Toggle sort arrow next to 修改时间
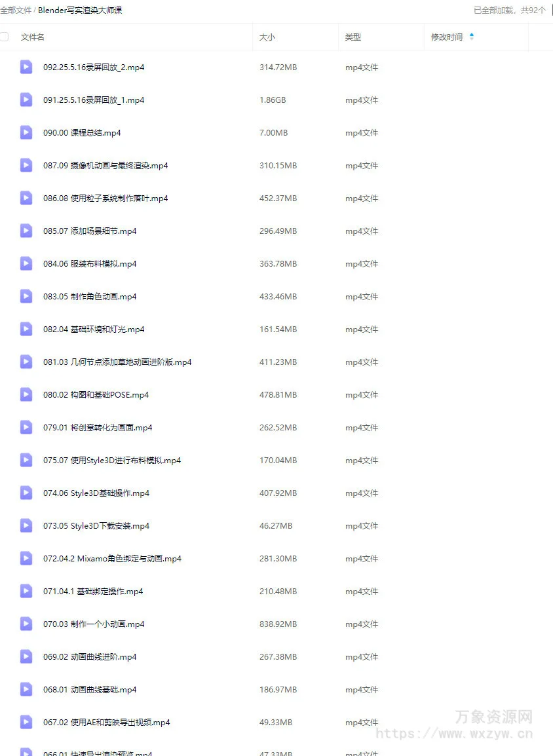This screenshot has width=553, height=756. [472, 37]
